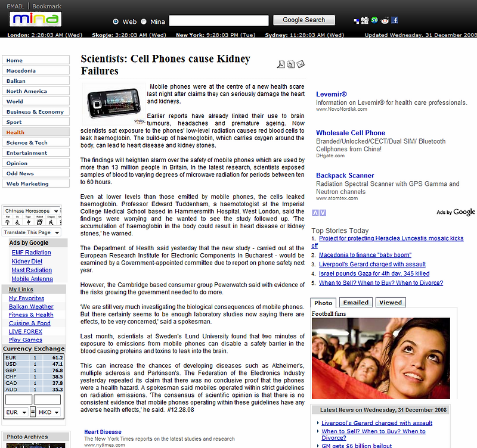The width and height of the screenshot is (477, 448).
Task: Share article on MySpace
Action: point(365,20)
